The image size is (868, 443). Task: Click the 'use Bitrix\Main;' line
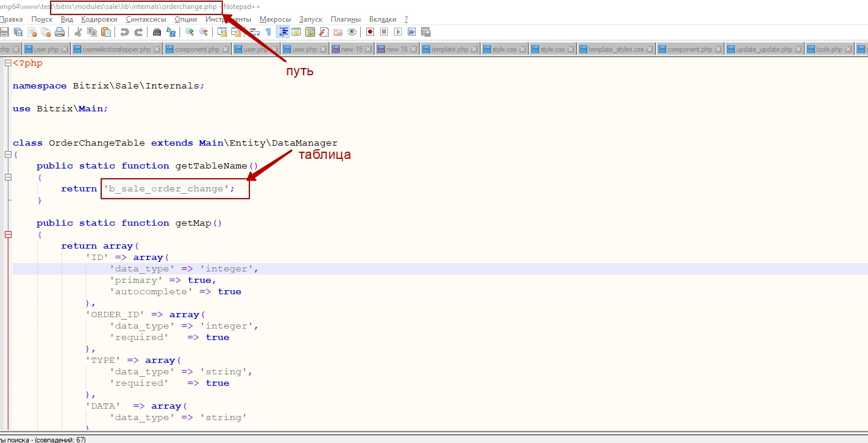pyautogui.click(x=60, y=109)
